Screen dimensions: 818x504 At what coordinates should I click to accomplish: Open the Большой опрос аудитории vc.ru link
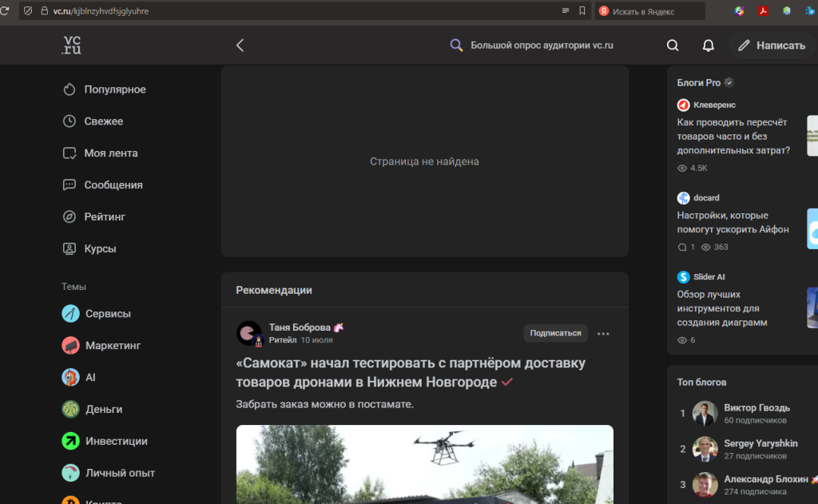point(542,46)
